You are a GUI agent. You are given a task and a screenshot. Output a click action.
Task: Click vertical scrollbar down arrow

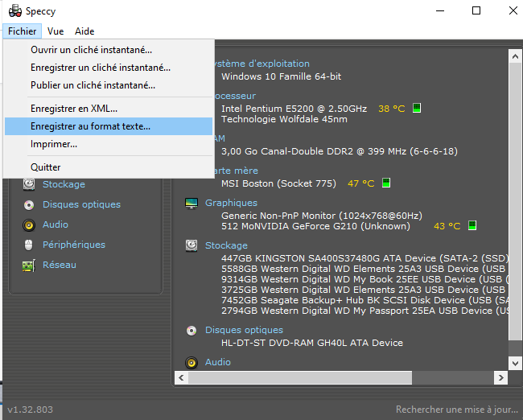tap(515, 364)
